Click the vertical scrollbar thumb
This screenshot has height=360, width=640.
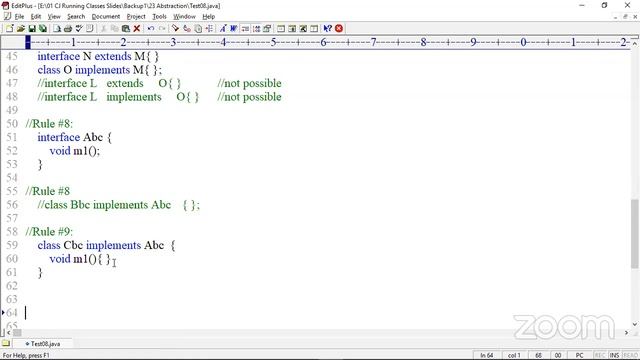pos(635,233)
